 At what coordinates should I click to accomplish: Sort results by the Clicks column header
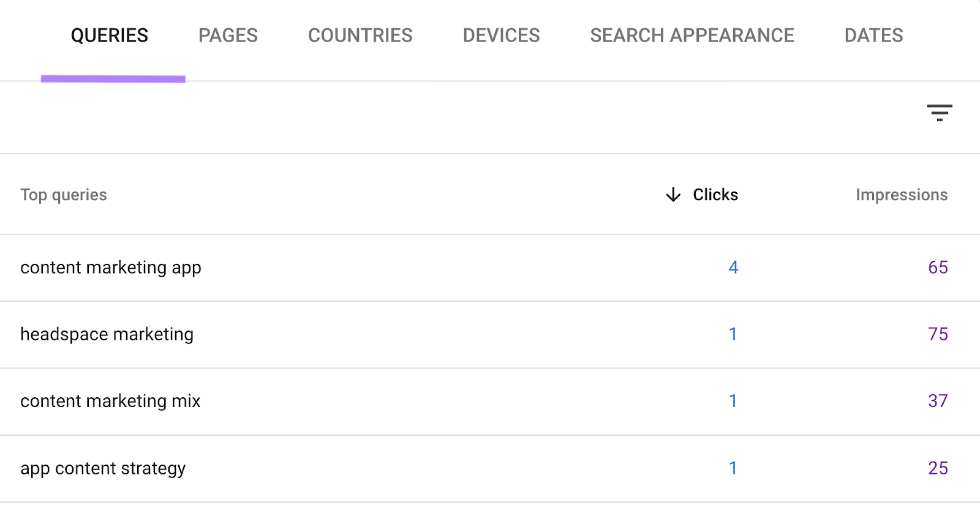click(715, 195)
